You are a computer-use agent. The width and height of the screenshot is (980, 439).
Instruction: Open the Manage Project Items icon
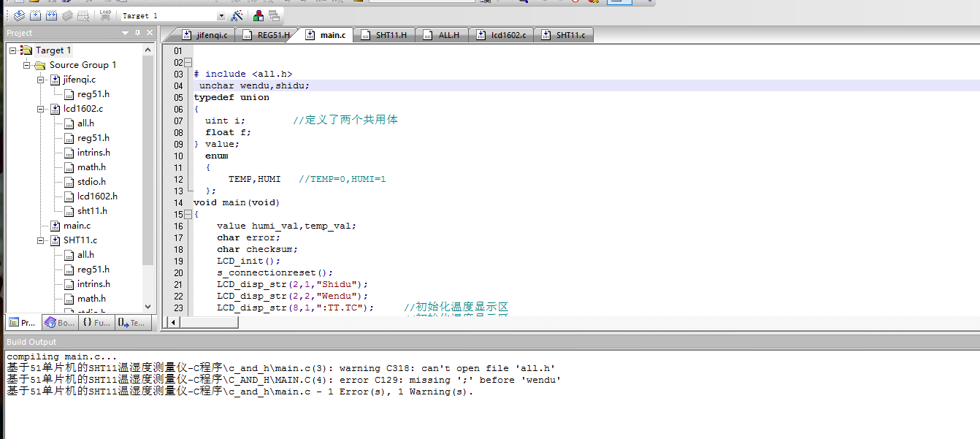259,15
